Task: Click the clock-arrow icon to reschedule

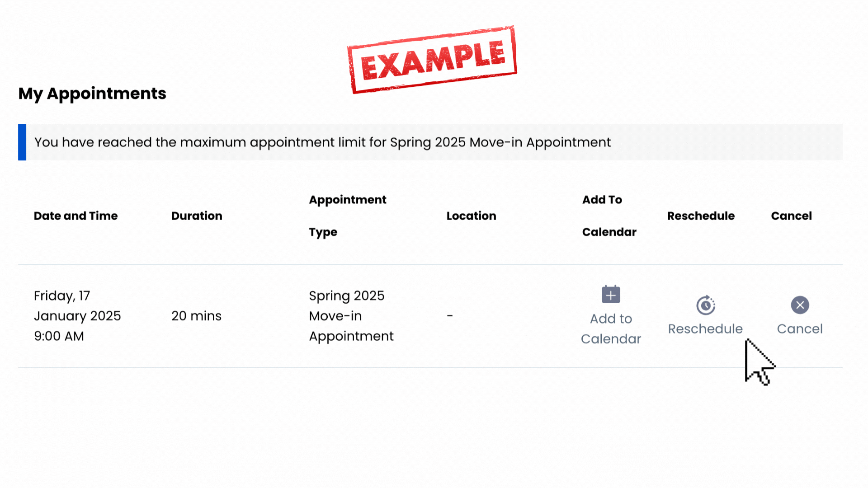Action: click(705, 305)
